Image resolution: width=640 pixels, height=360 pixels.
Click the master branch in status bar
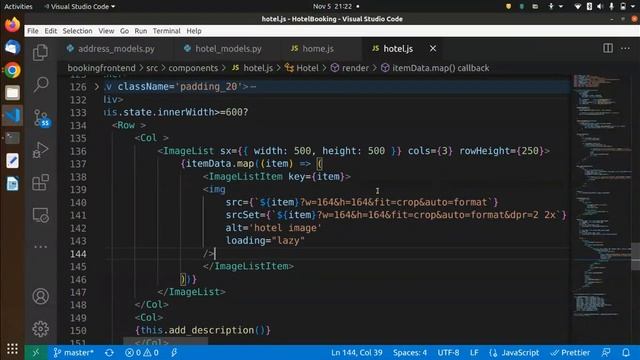(73, 352)
